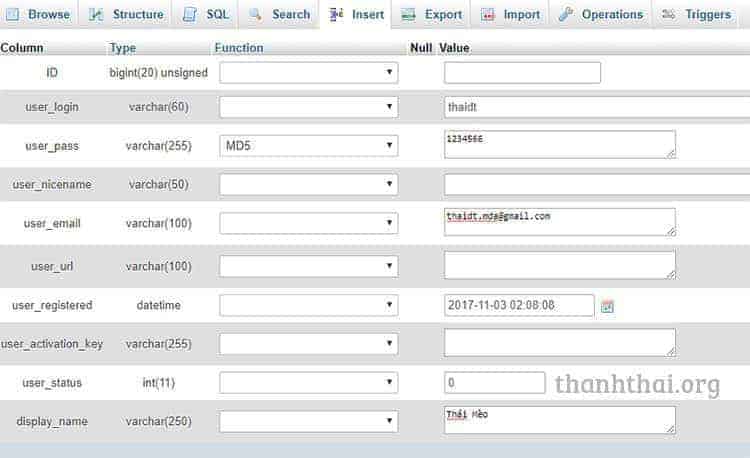Click the Search magnifier icon
This screenshot has height=458, width=750.
pos(256,14)
